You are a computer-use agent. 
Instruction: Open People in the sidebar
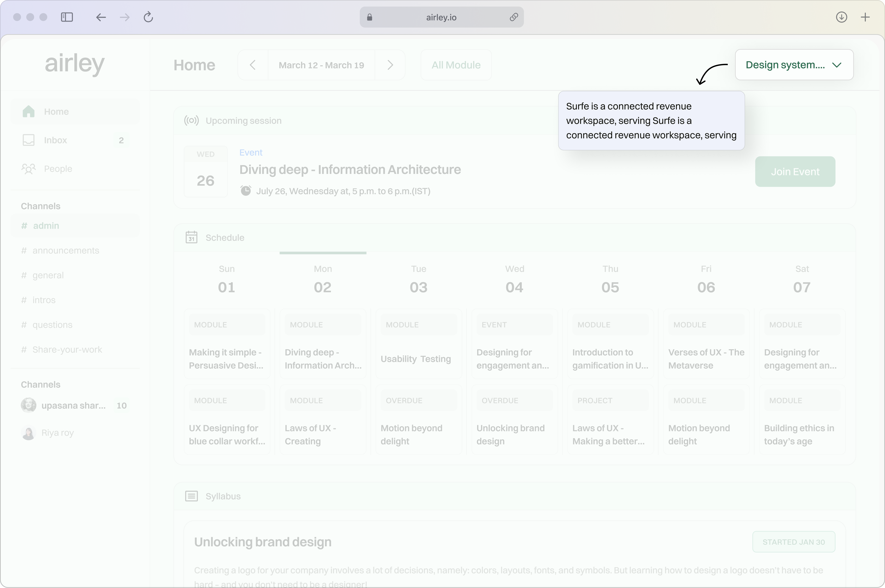75,169
